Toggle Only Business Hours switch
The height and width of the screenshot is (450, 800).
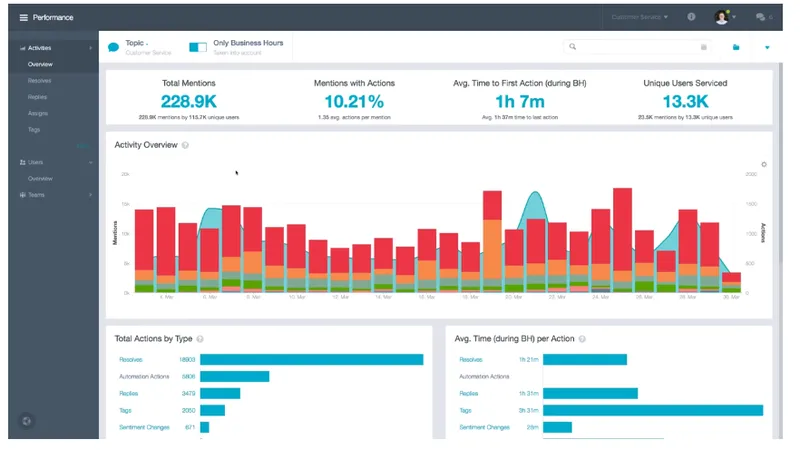pos(197,47)
